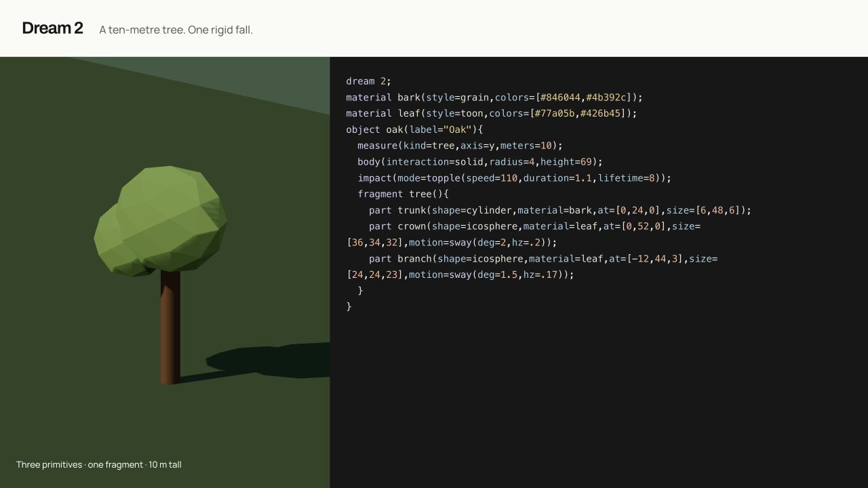Click the subtitle "A ten-metre tree. One rigid fall."
This screenshot has width=868, height=488.
(x=176, y=30)
